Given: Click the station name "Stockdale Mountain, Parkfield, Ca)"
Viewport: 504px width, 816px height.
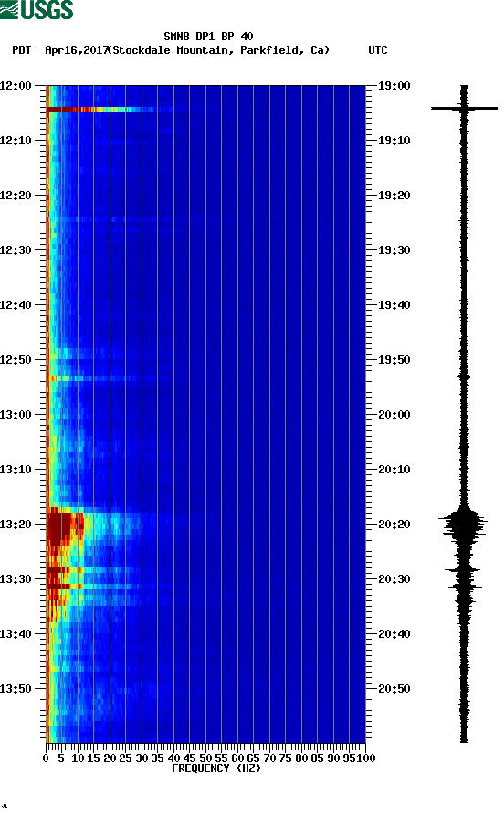Looking at the screenshot, I should pyautogui.click(x=221, y=50).
